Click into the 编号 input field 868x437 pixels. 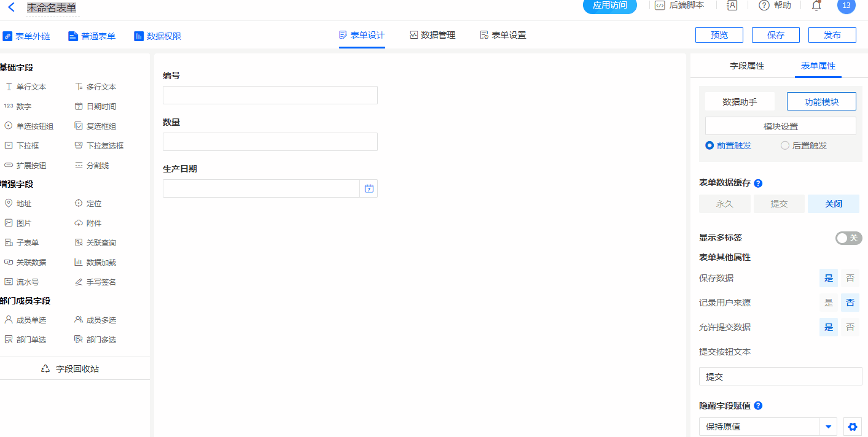pyautogui.click(x=270, y=95)
